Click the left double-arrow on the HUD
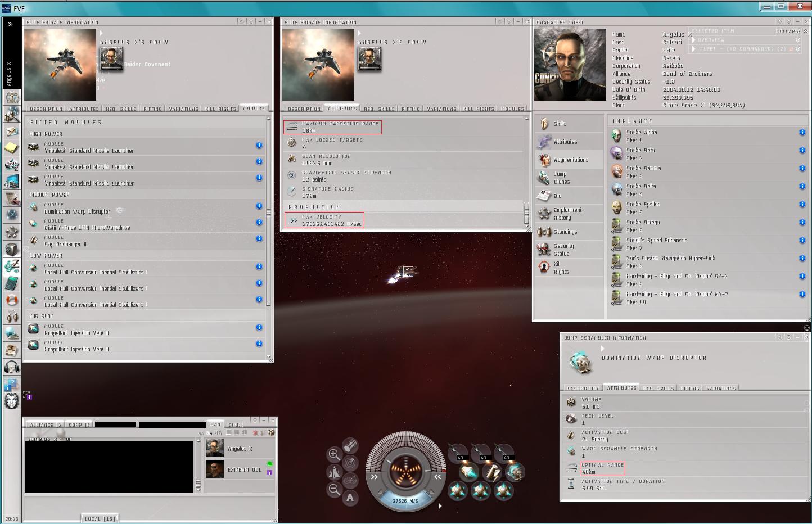This screenshot has width=812, height=524. click(x=374, y=477)
